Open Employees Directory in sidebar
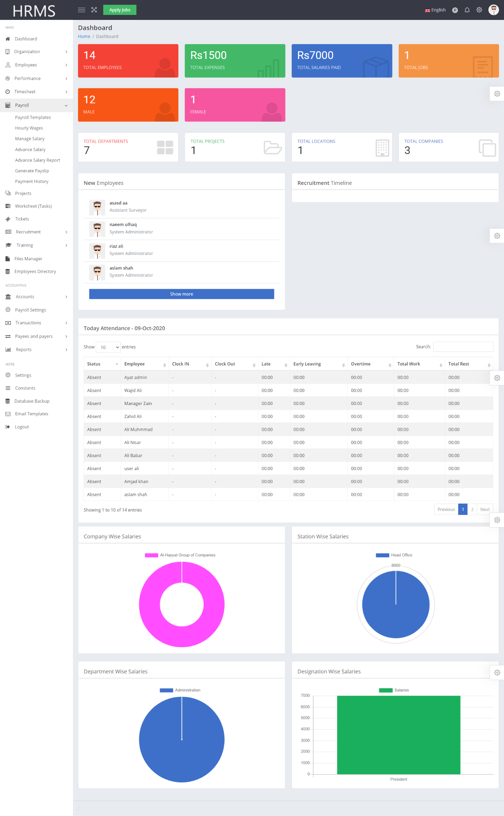The height and width of the screenshot is (816, 504). [x=35, y=272]
